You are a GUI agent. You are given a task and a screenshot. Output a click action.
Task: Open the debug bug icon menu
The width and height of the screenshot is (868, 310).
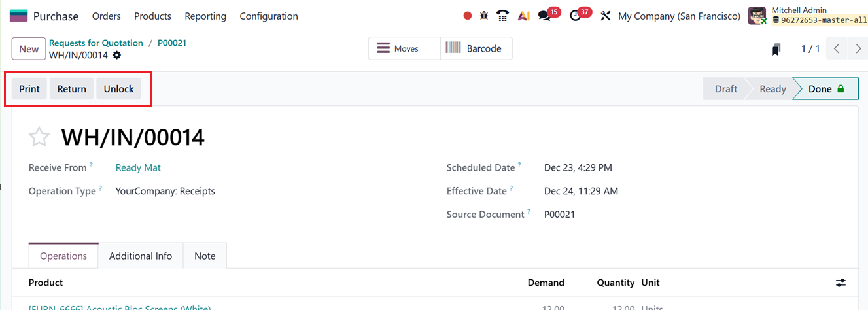(x=484, y=16)
